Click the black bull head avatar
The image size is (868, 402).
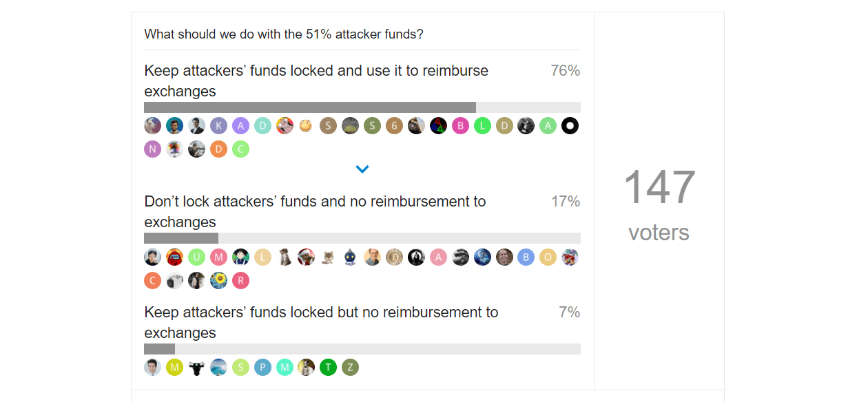[x=196, y=367]
